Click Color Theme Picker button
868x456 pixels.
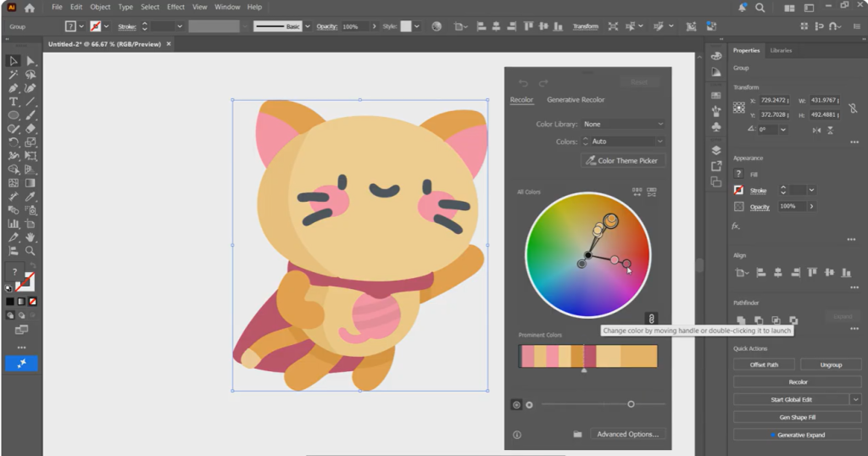coord(623,160)
